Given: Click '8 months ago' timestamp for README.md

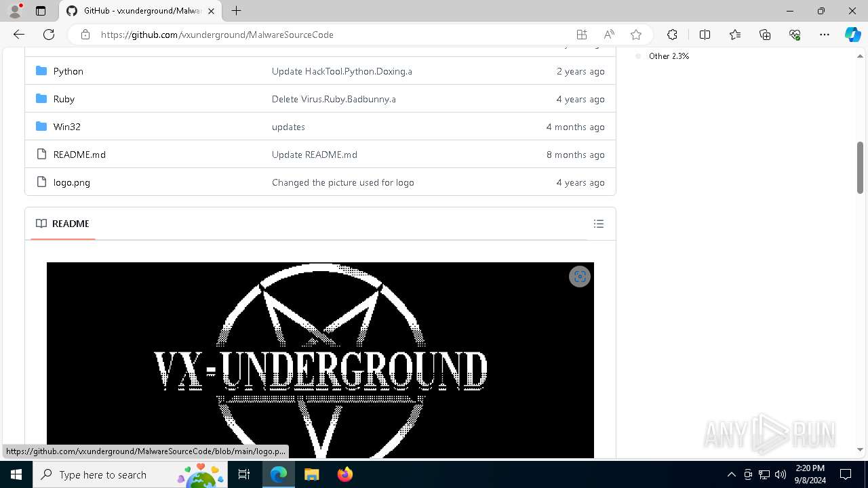Looking at the screenshot, I should pos(576,155).
